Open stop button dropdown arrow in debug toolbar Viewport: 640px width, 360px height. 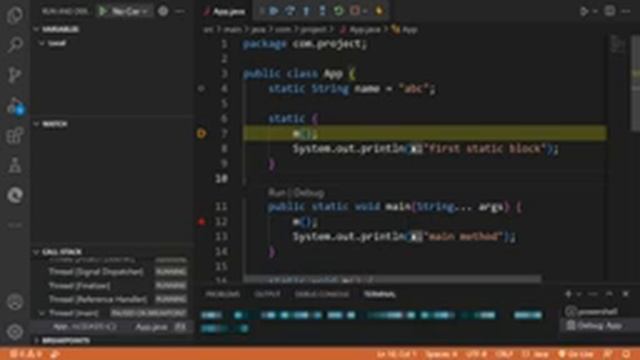click(x=365, y=11)
